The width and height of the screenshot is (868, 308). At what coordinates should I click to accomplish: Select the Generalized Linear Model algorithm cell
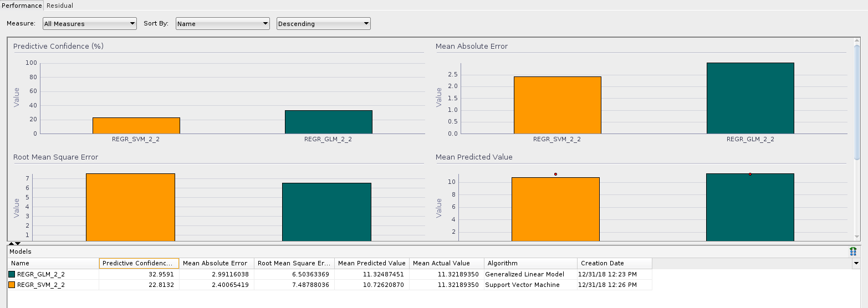point(524,274)
